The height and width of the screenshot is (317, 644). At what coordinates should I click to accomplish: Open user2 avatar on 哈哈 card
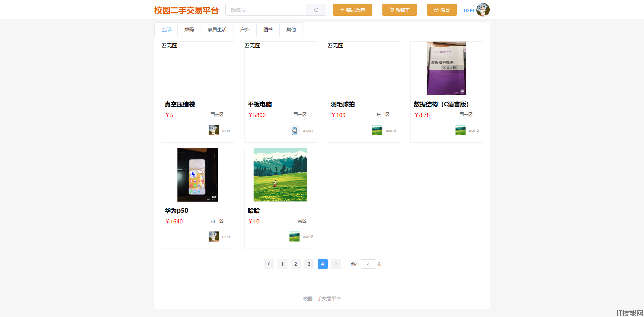(x=294, y=236)
